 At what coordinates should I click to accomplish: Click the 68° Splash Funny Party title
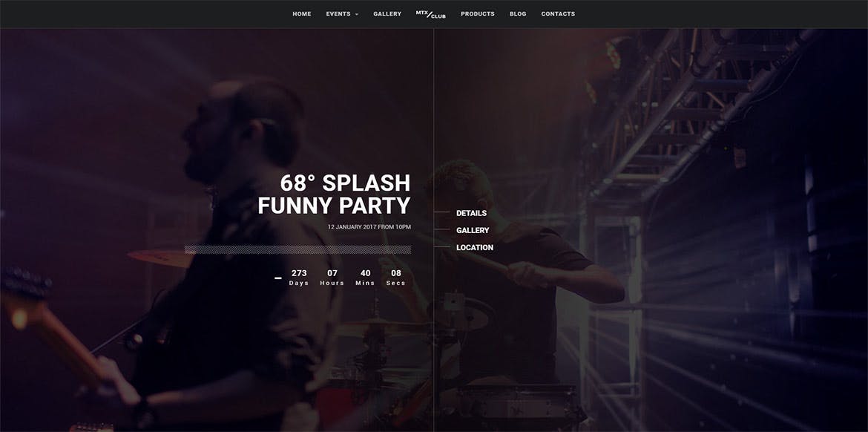(x=335, y=194)
